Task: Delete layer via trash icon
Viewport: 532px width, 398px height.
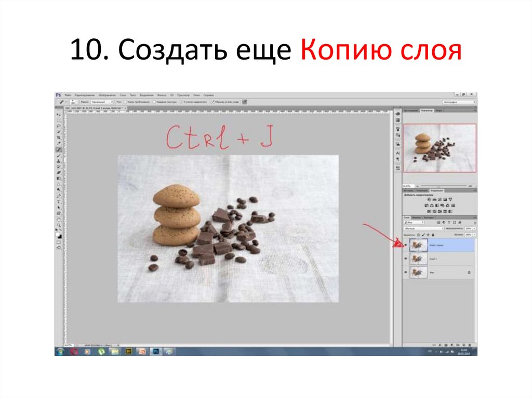Action: [469, 345]
